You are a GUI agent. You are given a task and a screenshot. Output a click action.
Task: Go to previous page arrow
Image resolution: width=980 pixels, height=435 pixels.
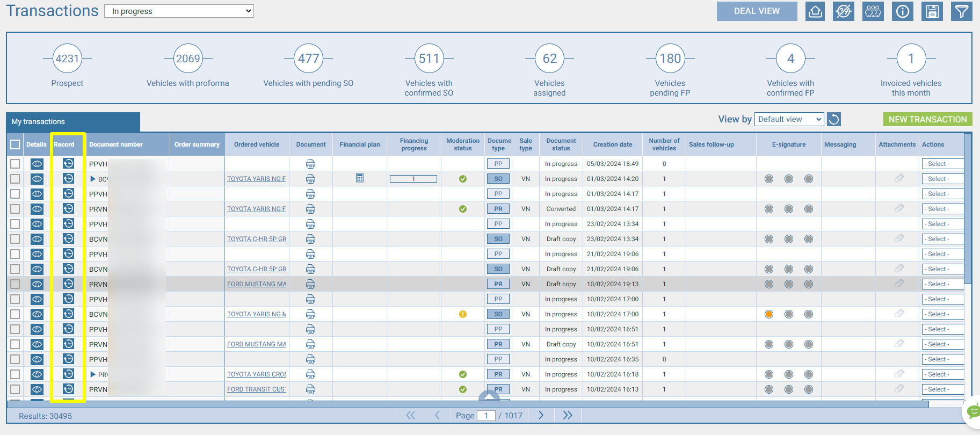437,415
